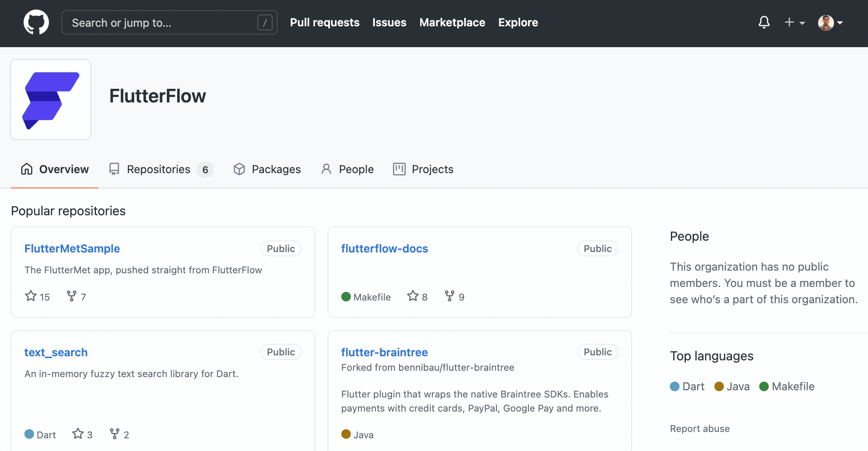
Task: Open the notifications bell
Action: [764, 22]
